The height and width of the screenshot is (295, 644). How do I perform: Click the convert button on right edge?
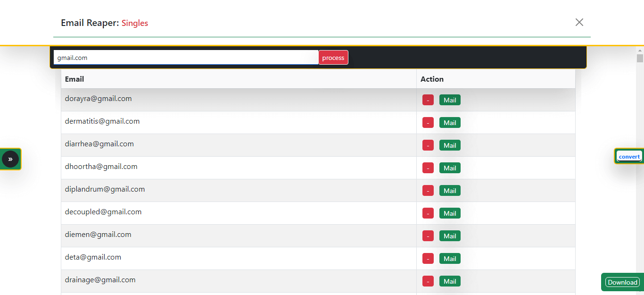[x=629, y=157]
